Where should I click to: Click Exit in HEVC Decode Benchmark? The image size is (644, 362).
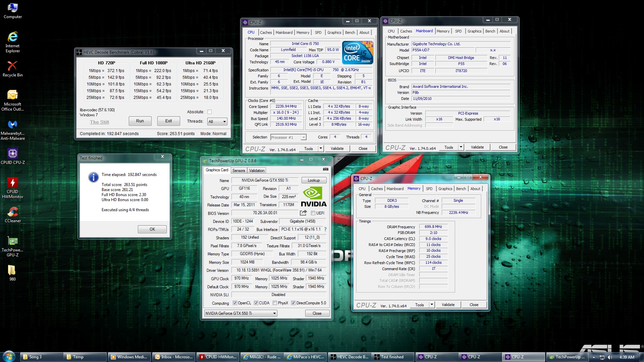[x=168, y=121]
